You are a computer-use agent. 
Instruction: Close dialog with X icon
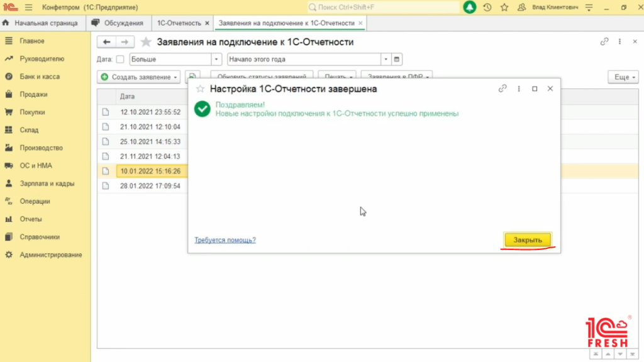click(550, 89)
